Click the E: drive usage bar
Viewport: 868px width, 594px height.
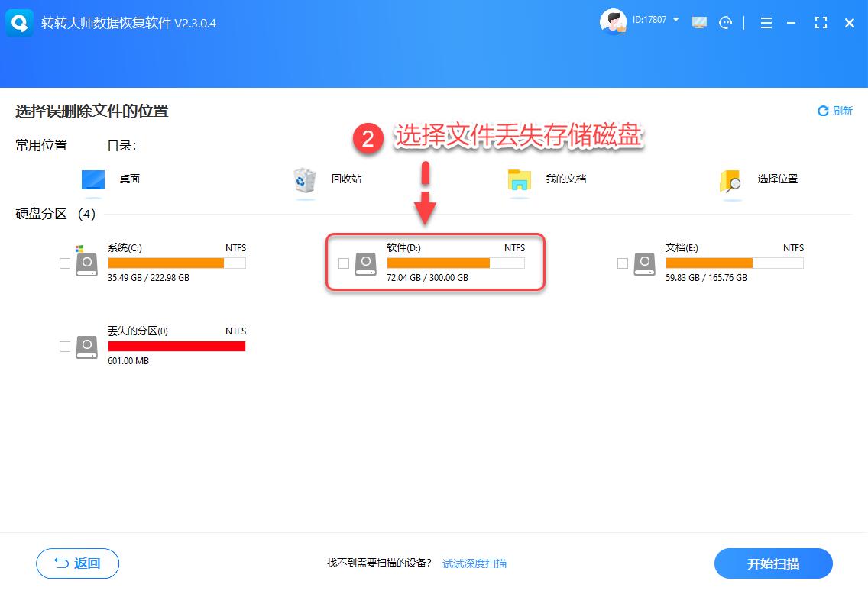pyautogui.click(x=734, y=263)
